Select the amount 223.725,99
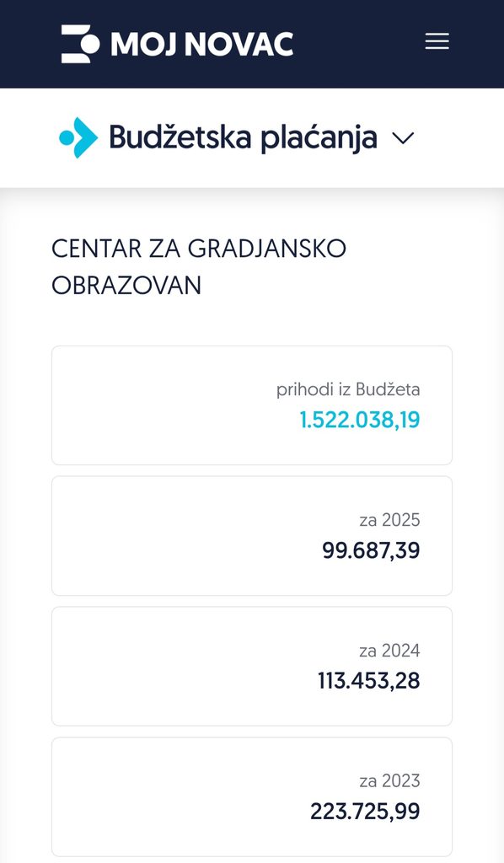Image resolution: width=504 pixels, height=863 pixels. pos(365,812)
